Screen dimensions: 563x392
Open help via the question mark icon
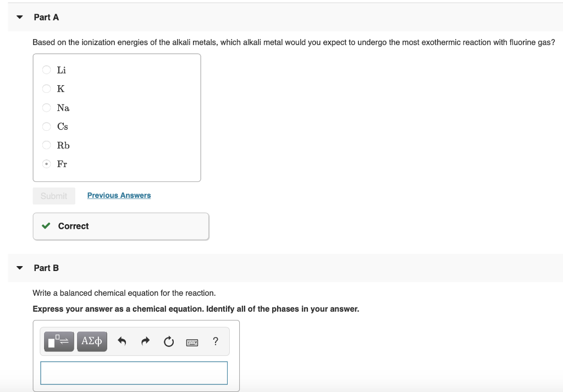[216, 341]
